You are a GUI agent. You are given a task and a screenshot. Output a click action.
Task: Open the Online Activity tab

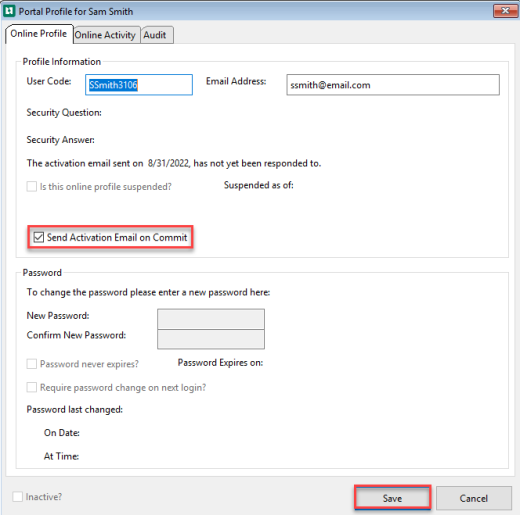tap(105, 35)
